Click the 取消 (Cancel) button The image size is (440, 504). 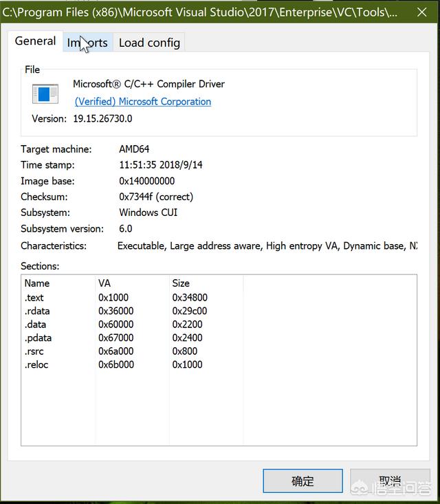point(390,481)
